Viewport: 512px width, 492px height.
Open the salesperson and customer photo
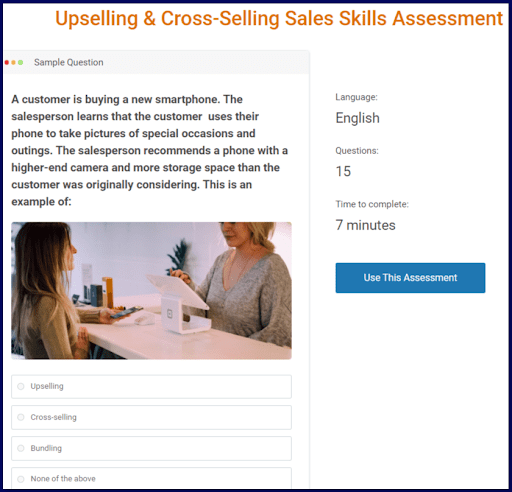[x=151, y=291]
